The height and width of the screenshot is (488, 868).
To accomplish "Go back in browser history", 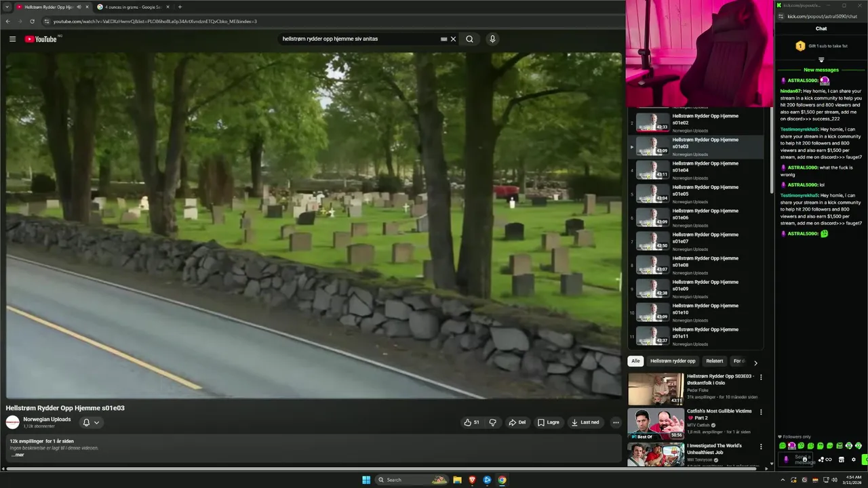I will [x=7, y=21].
